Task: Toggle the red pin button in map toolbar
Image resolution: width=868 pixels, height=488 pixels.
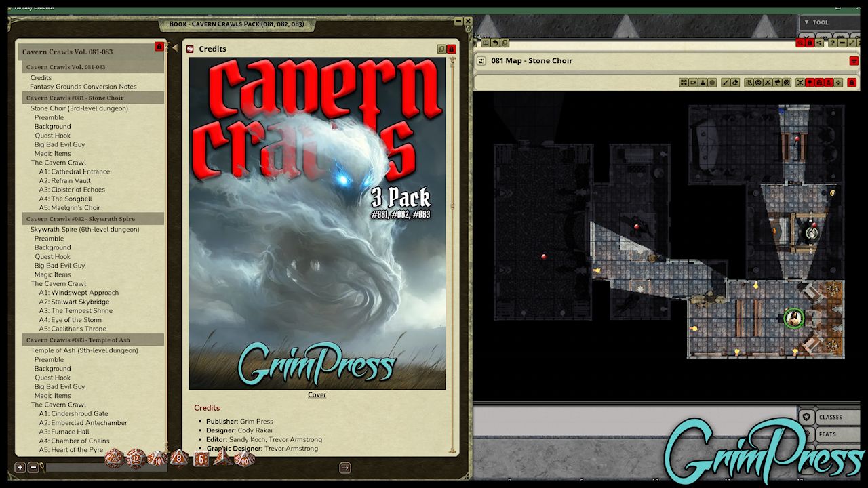Action: pos(810,83)
